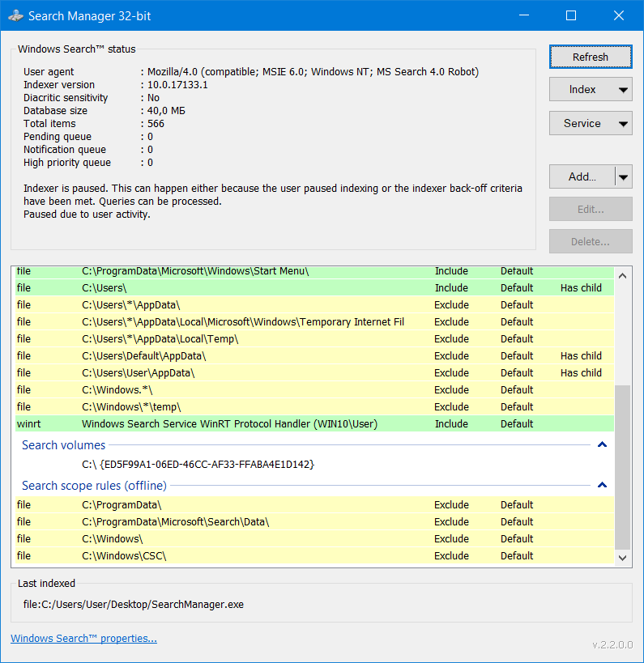Click the Search volumes section header text
This screenshot has width=644, height=663.
[x=63, y=444]
